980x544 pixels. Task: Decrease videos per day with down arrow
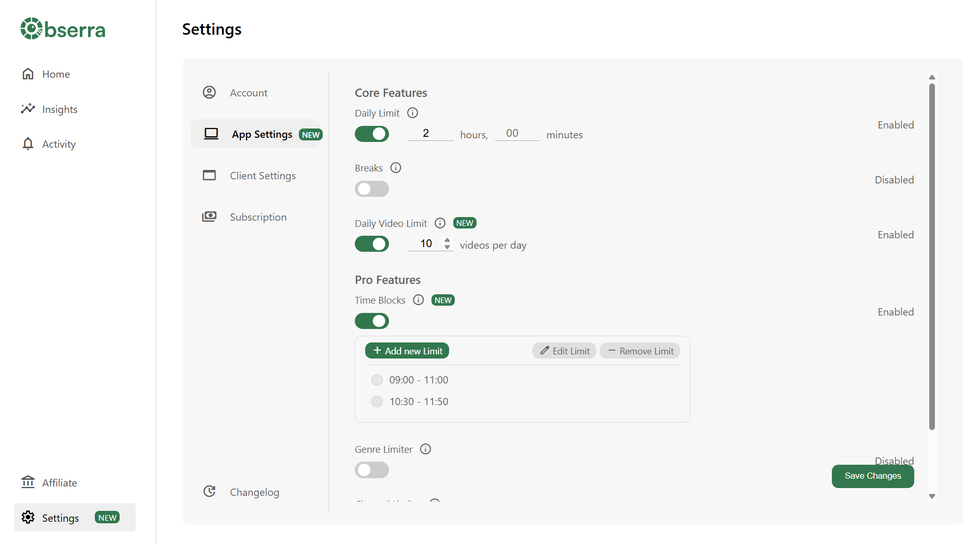click(x=448, y=247)
